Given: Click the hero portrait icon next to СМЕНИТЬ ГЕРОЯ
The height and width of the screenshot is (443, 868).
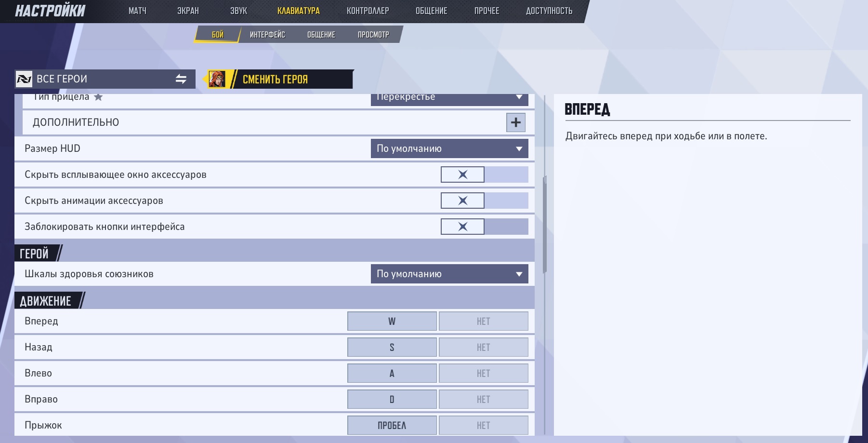Looking at the screenshot, I should click(217, 79).
